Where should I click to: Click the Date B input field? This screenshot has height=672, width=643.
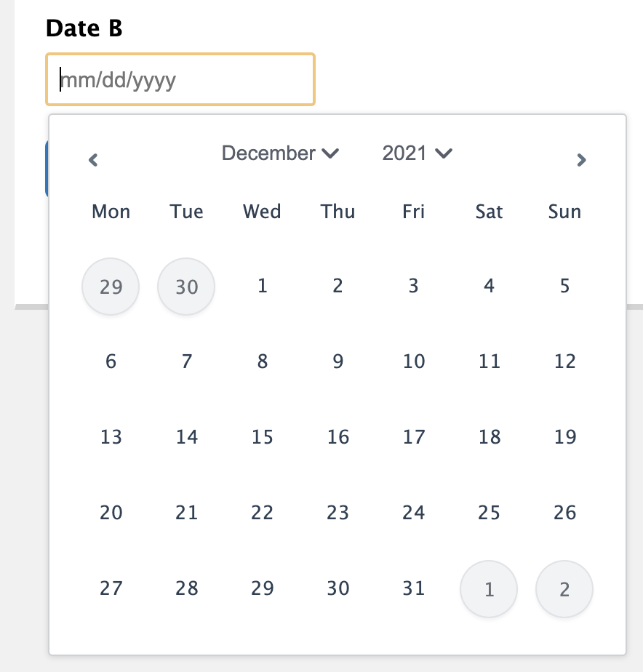[x=180, y=79]
